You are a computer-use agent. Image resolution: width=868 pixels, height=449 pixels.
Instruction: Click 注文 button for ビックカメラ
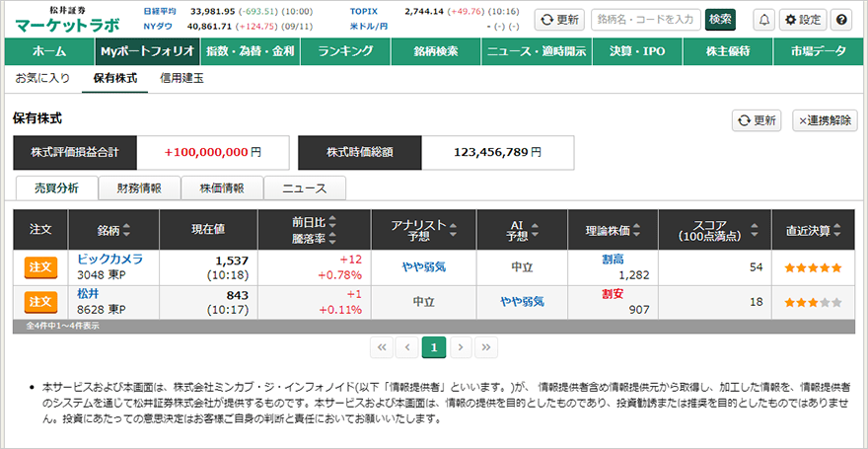40,268
